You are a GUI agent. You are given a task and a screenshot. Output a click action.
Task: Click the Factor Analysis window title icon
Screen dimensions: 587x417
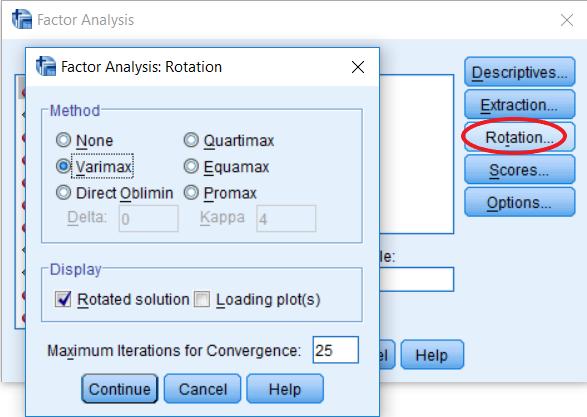(22, 19)
